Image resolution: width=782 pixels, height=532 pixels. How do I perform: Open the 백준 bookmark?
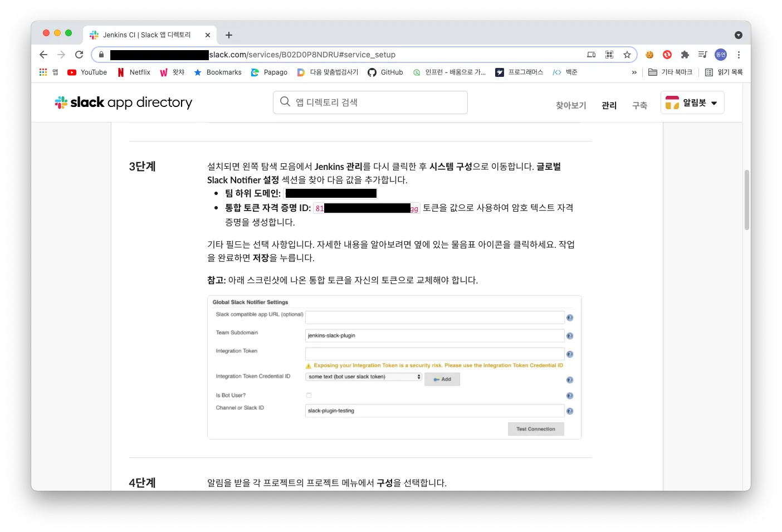point(565,72)
